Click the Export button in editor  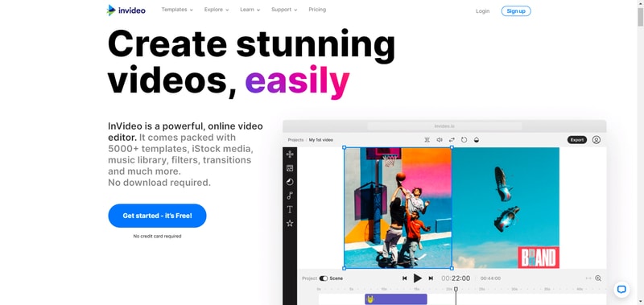tap(577, 140)
